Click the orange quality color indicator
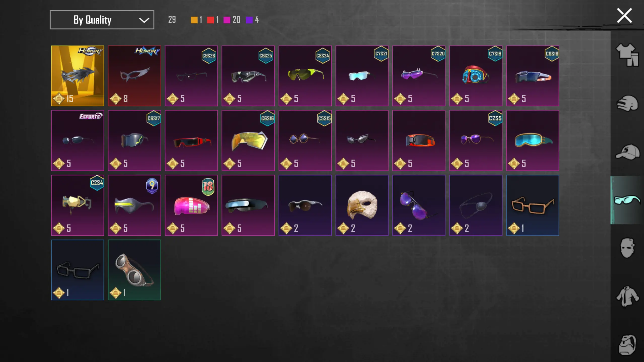 (194, 20)
